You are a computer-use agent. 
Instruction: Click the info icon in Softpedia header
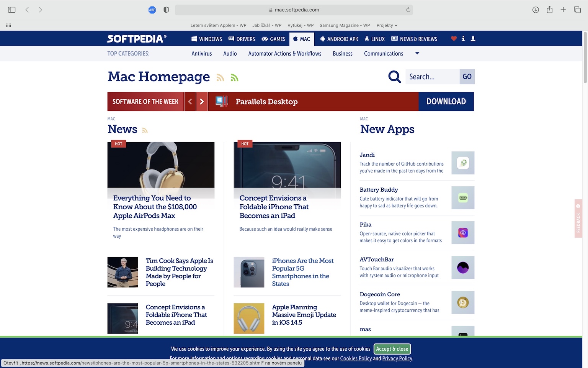click(463, 38)
